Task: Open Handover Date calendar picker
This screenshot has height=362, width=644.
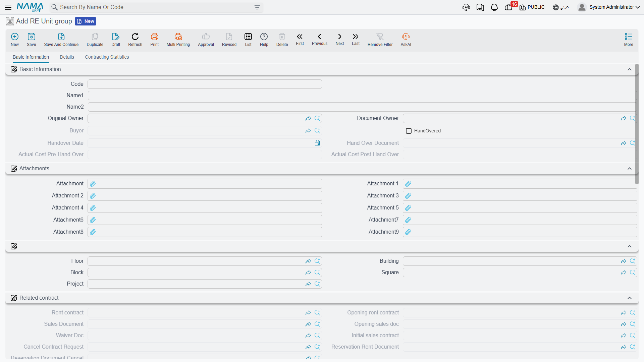Action: (x=317, y=143)
